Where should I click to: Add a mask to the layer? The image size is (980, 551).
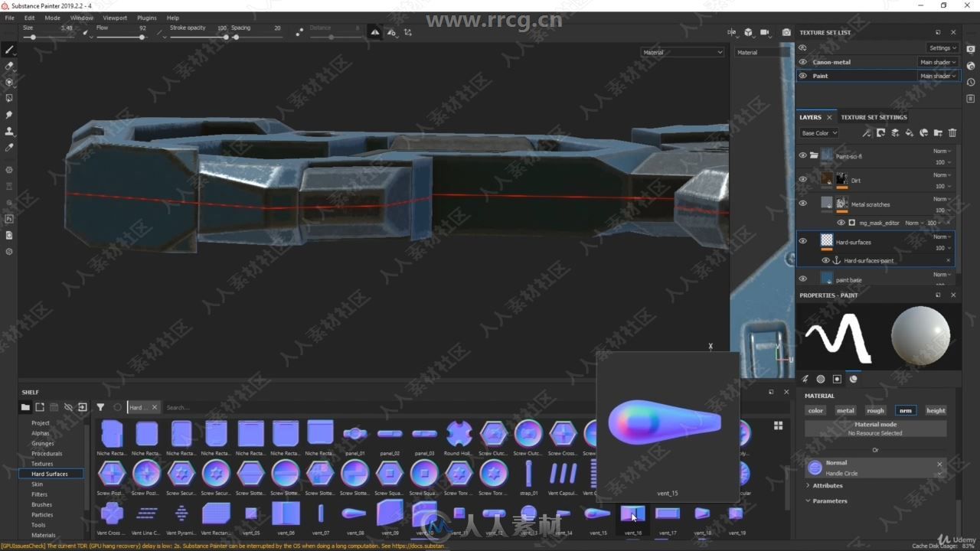click(880, 133)
